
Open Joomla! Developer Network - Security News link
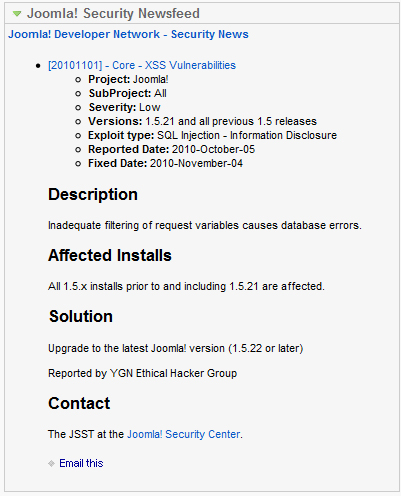click(128, 34)
